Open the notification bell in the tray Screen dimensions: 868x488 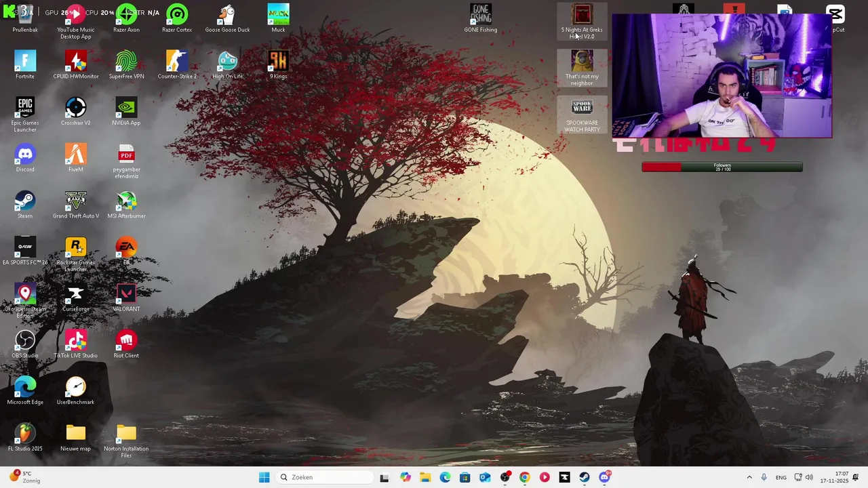click(856, 477)
